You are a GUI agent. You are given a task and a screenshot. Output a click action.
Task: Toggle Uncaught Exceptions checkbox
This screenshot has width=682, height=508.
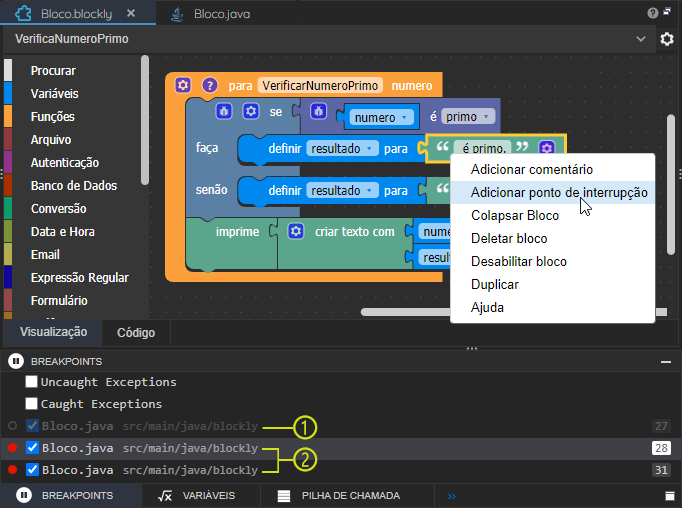point(31,381)
